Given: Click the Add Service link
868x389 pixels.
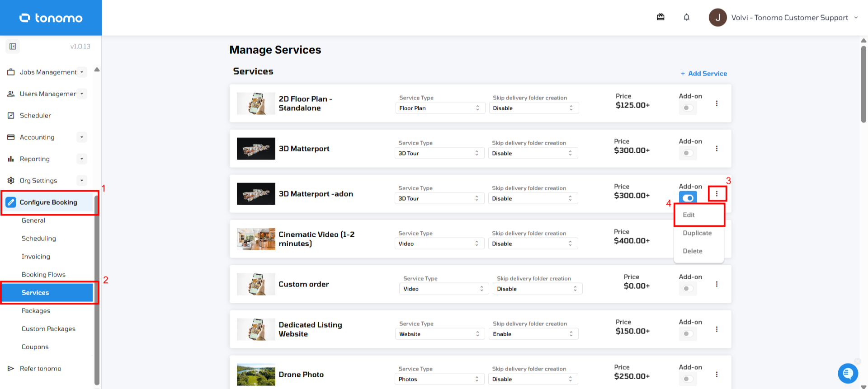Looking at the screenshot, I should pyautogui.click(x=704, y=74).
